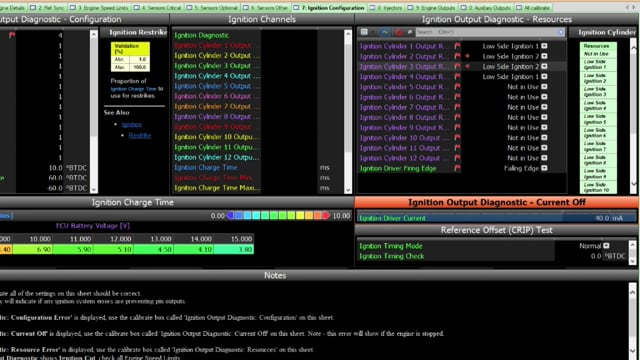This screenshot has height=360, width=640.
Task: Click red flag icon for Ignition Cylinder 3 Output Resource
Action: coord(457,67)
